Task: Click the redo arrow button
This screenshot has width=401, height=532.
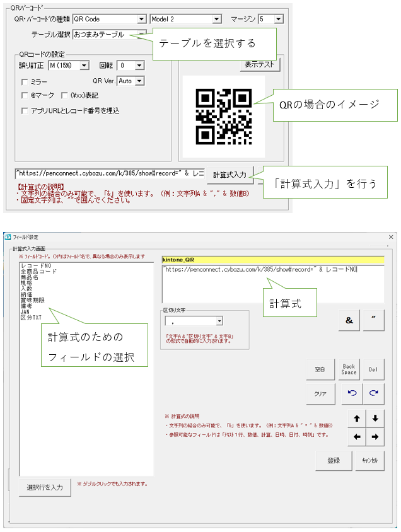Action: coord(373,393)
